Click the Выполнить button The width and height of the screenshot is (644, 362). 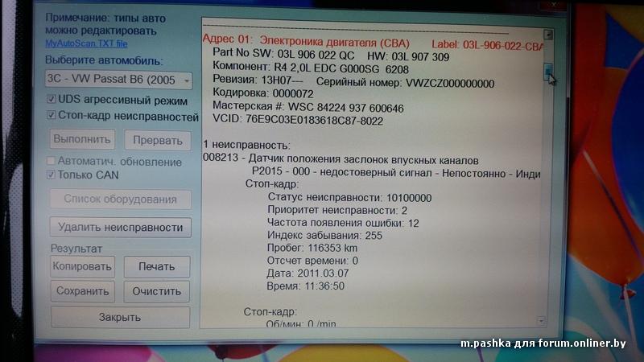pos(82,139)
